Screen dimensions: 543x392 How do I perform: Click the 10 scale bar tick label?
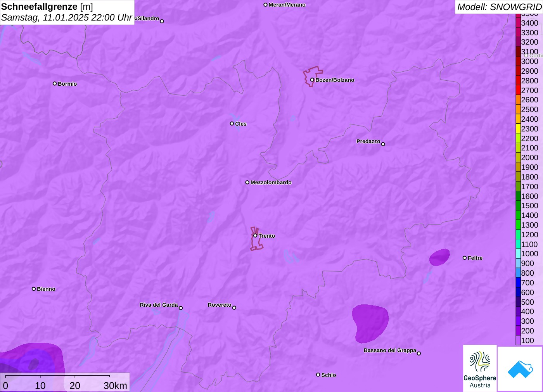(40, 385)
